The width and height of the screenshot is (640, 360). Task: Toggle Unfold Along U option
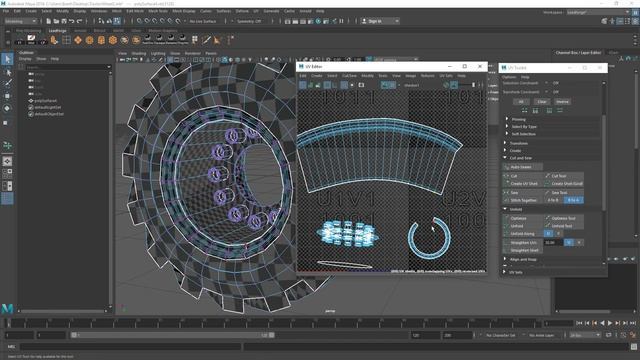tap(548, 233)
